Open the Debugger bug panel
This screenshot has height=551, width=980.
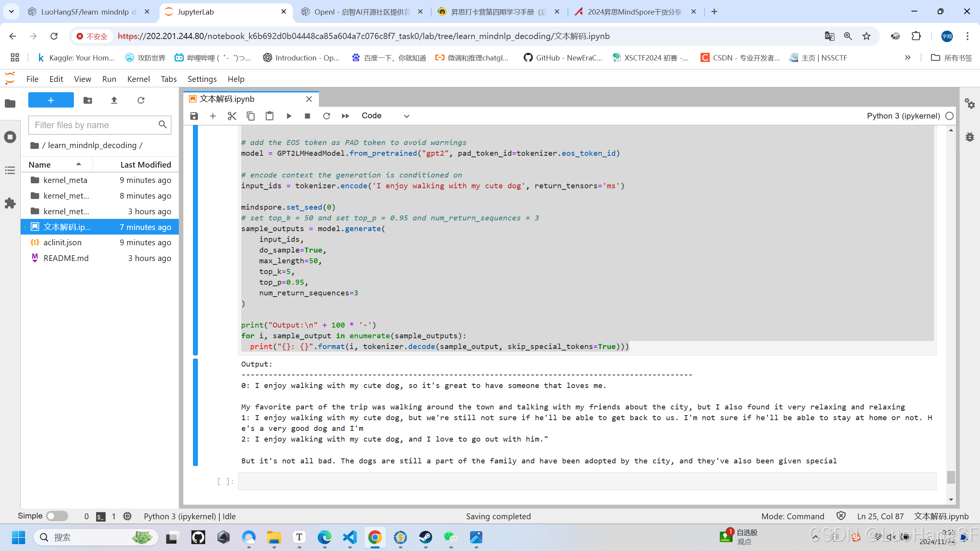click(x=970, y=137)
